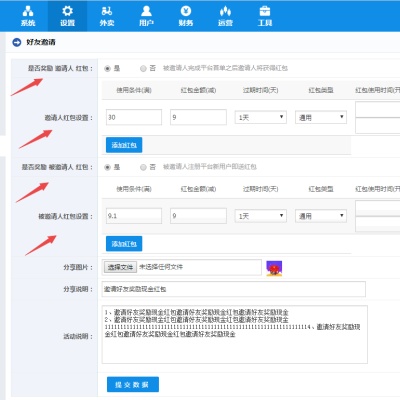The width and height of the screenshot is (400, 400).
Task: Click the 活动说明 text area
Action: click(235, 334)
